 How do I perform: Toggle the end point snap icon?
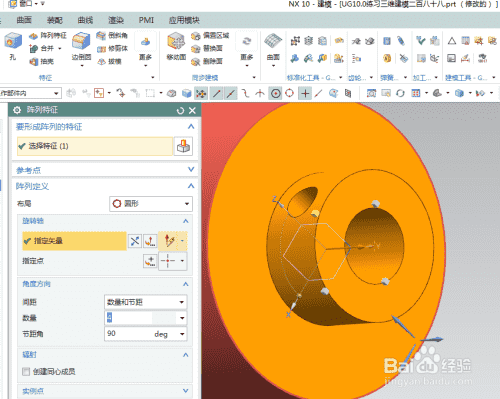(217, 93)
